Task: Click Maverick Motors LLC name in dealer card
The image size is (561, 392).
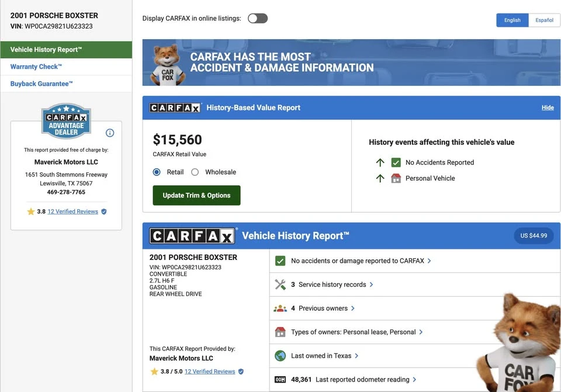Action: pos(66,162)
